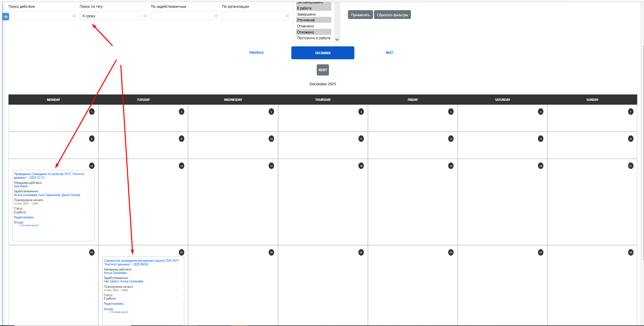The height and width of the screenshot is (326, 644).
Task: Deselect the Уточнение status option
Action: 306,20
